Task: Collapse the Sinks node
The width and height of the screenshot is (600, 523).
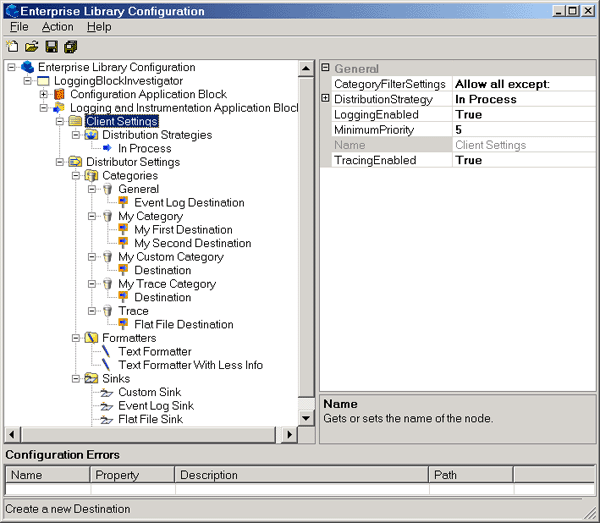Action: point(76,378)
